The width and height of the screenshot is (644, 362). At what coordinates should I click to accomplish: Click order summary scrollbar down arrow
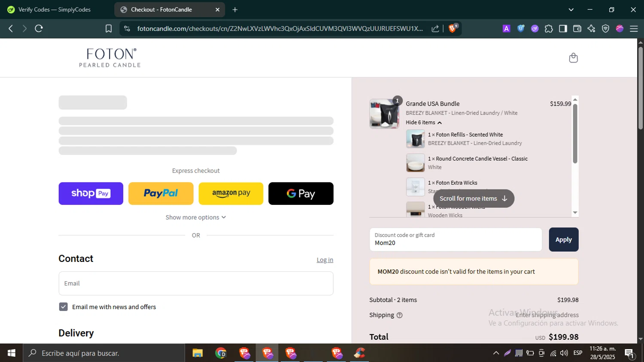click(575, 213)
